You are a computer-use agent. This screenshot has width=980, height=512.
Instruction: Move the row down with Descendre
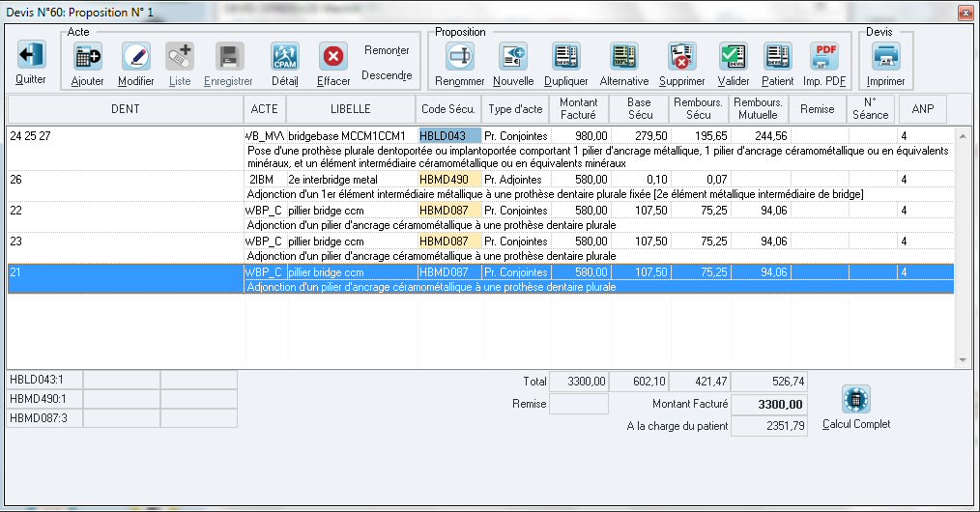point(387,75)
